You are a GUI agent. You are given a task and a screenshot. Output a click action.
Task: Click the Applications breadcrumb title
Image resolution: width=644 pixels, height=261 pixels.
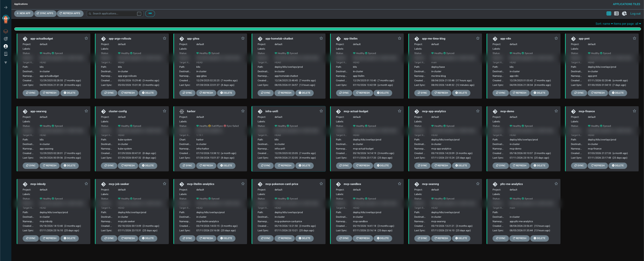click(21, 4)
